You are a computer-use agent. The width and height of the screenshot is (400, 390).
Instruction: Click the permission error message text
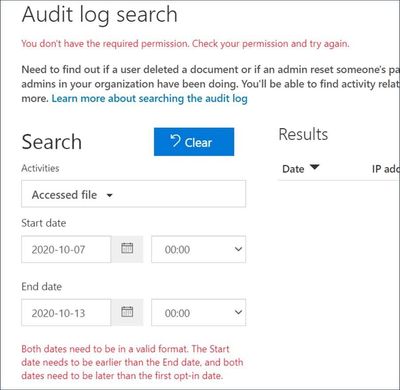pos(185,44)
